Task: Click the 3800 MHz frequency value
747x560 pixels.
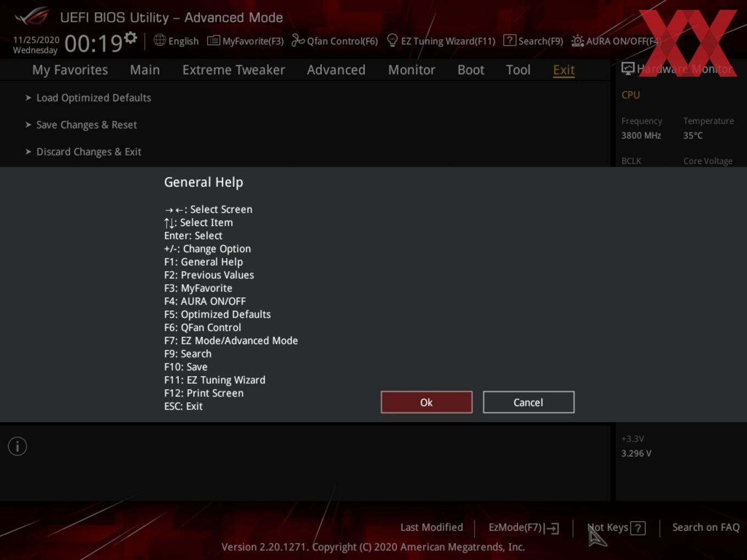Action: tap(641, 135)
